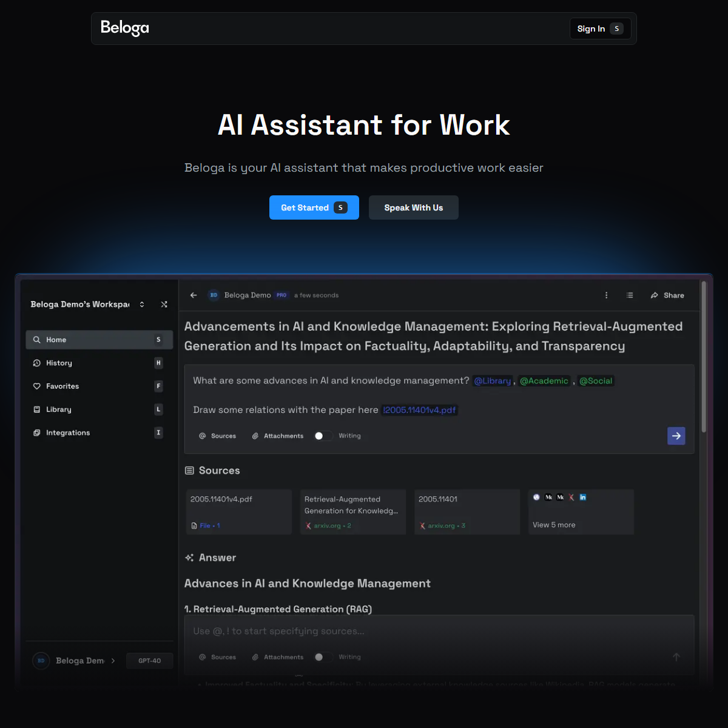The height and width of the screenshot is (728, 728).
Task: Click the Speak With Us button
Action: (x=414, y=207)
